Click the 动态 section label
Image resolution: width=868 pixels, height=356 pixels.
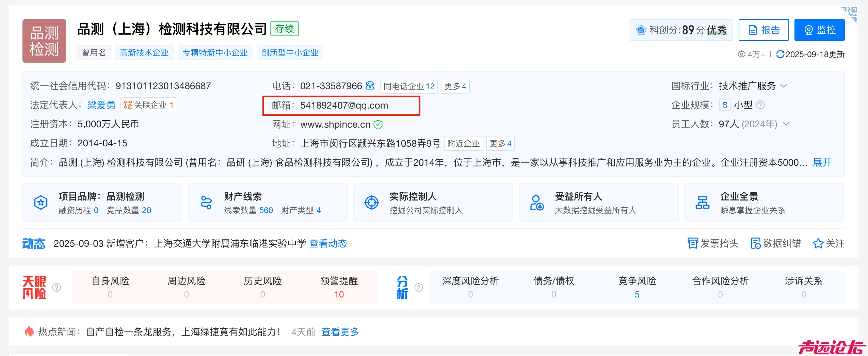click(x=34, y=243)
